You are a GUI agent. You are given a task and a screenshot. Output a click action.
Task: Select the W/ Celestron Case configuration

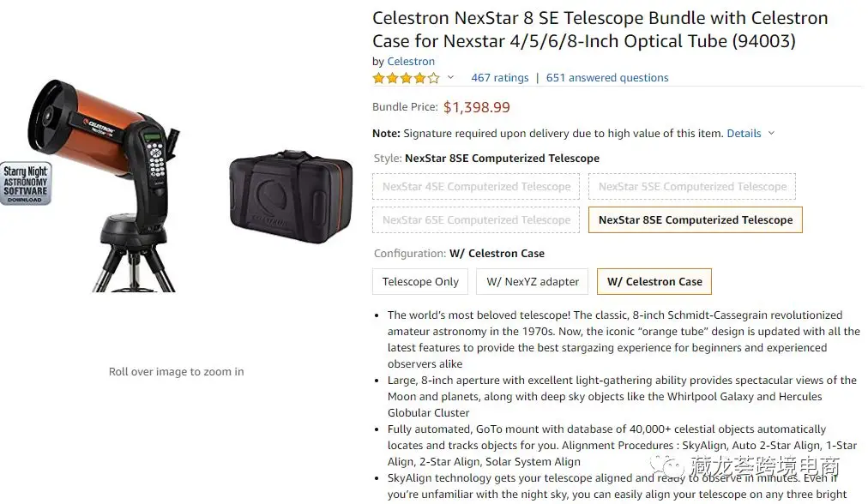tap(654, 282)
